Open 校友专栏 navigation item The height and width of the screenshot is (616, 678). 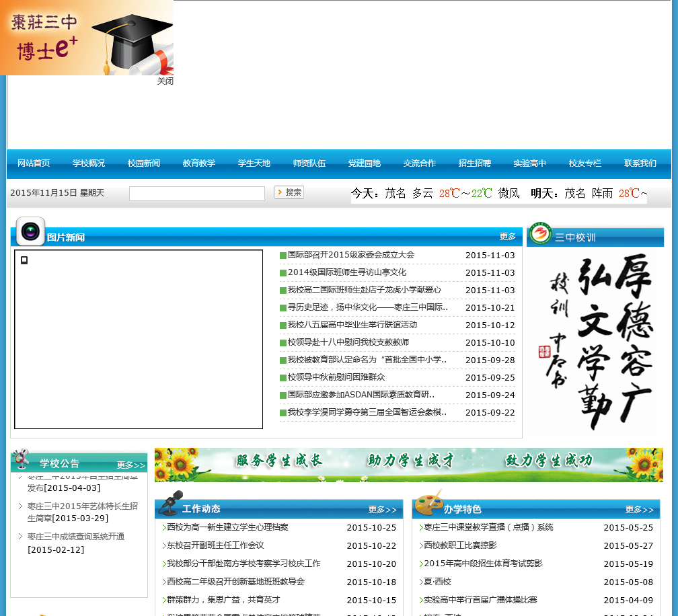(x=585, y=163)
